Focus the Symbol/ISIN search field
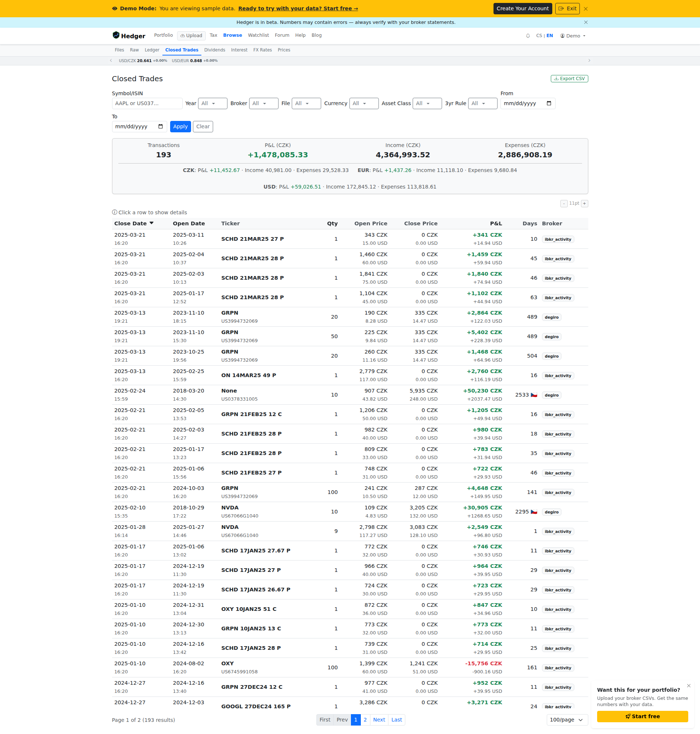 coord(147,103)
